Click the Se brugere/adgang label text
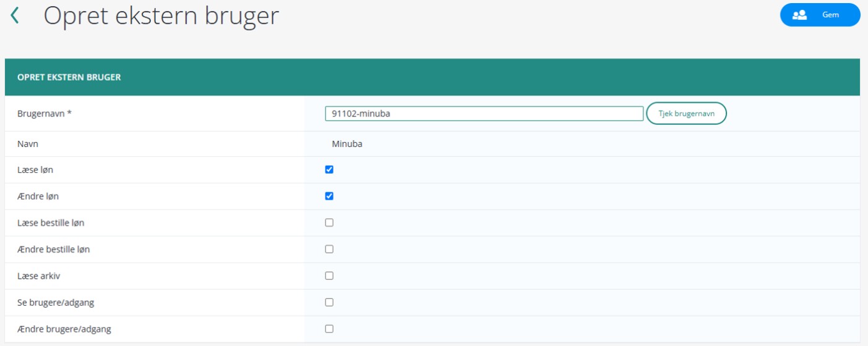Image resolution: width=868 pixels, height=346 pixels. [x=56, y=303]
